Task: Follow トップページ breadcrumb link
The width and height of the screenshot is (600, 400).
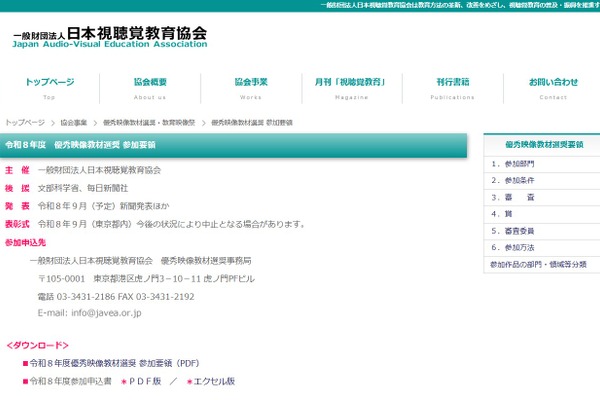Action: [x=25, y=122]
